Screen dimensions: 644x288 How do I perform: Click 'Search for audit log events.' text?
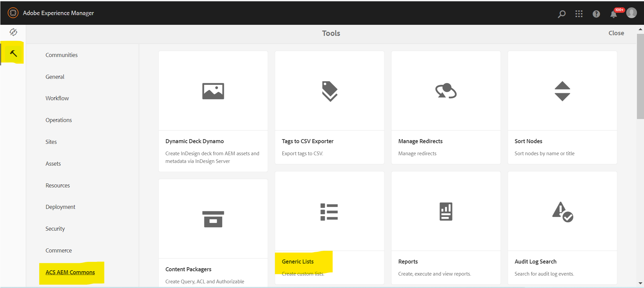pyautogui.click(x=544, y=274)
